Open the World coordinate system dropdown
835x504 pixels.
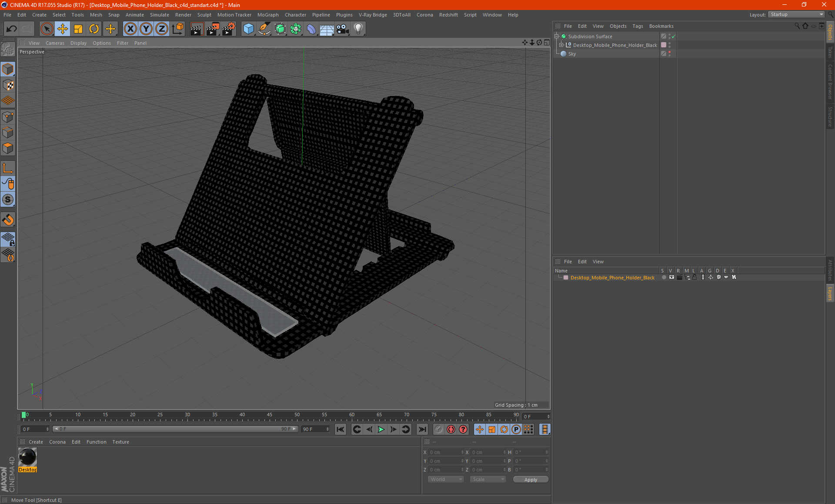point(446,479)
